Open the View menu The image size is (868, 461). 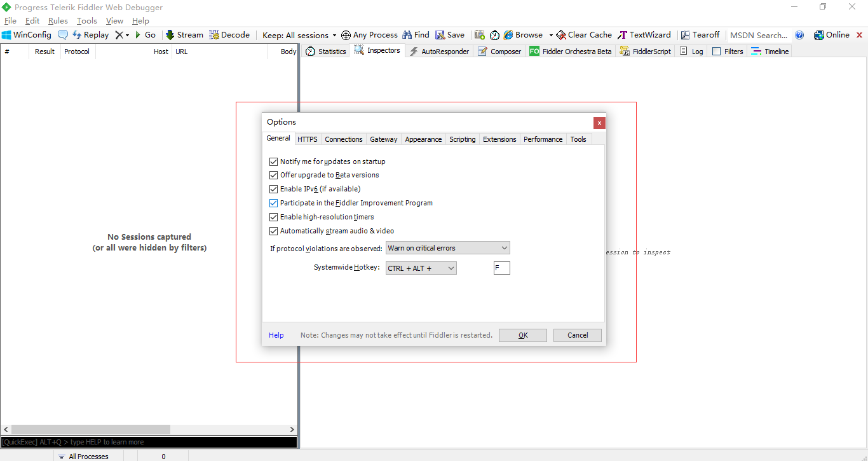(114, 21)
